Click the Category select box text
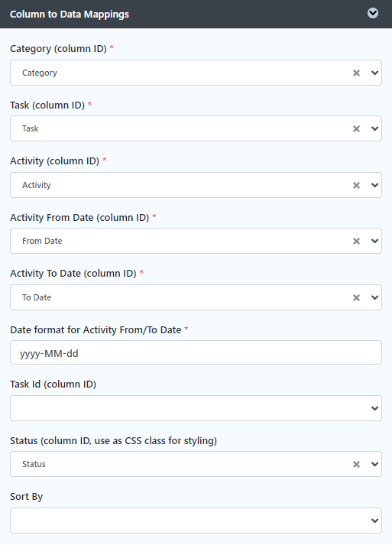 (x=40, y=73)
